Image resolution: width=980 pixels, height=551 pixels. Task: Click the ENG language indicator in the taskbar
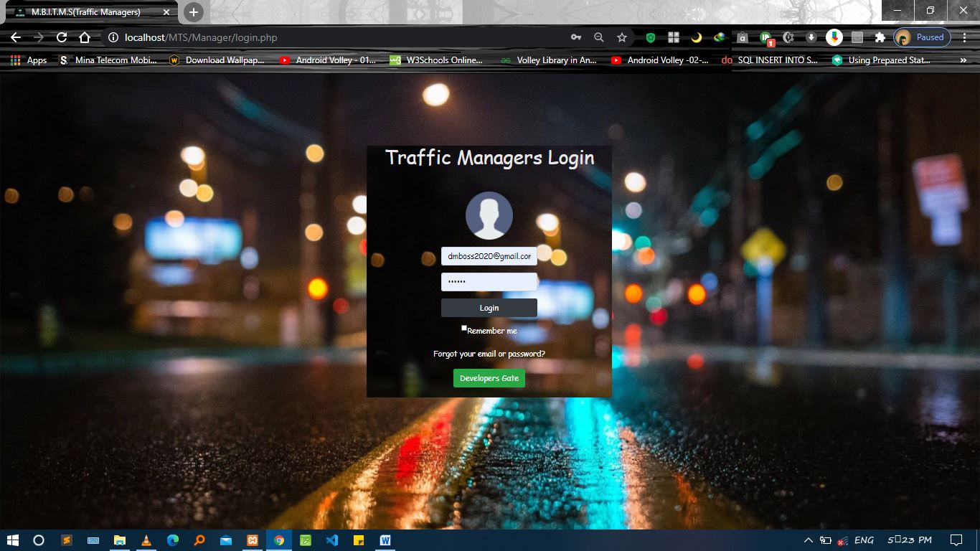(x=863, y=540)
